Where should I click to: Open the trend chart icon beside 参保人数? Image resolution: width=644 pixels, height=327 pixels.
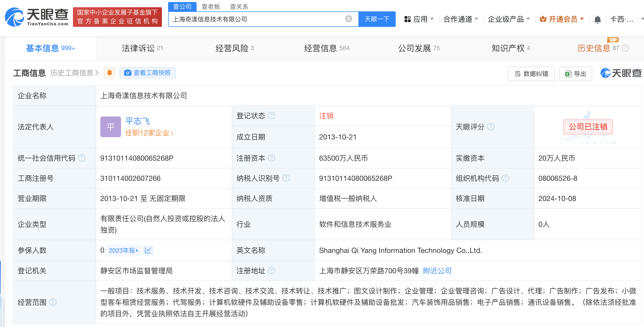(148, 250)
